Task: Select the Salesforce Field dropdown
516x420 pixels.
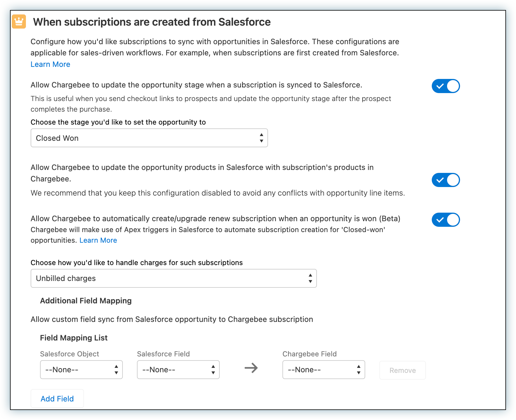Action: 178,370
